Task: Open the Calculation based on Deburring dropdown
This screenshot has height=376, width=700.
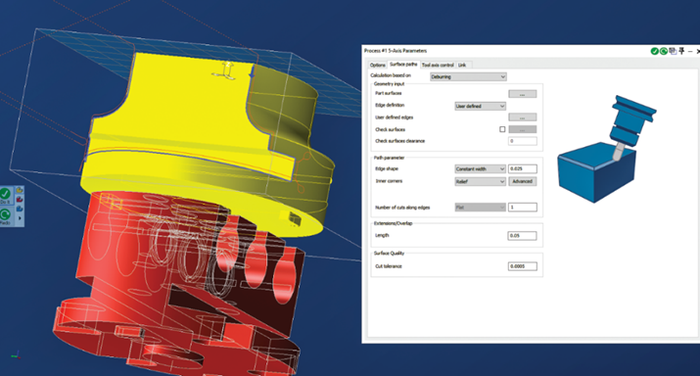Action: coord(468,77)
